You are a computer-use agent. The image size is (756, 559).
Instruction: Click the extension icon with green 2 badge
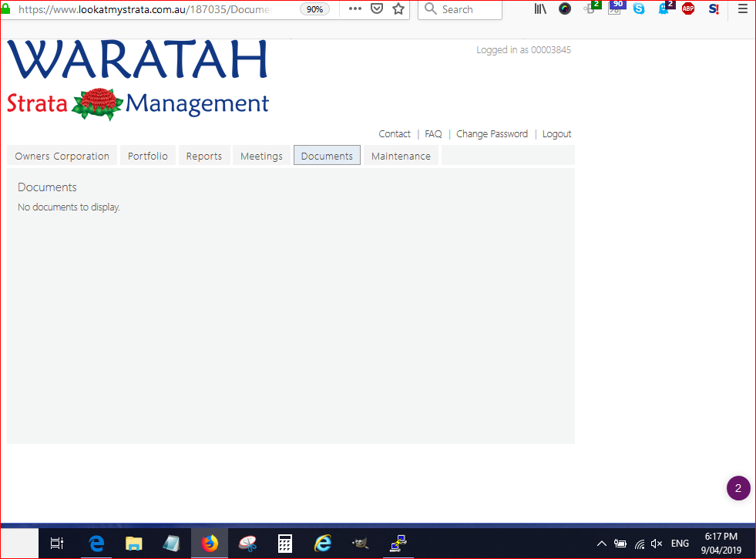click(592, 8)
